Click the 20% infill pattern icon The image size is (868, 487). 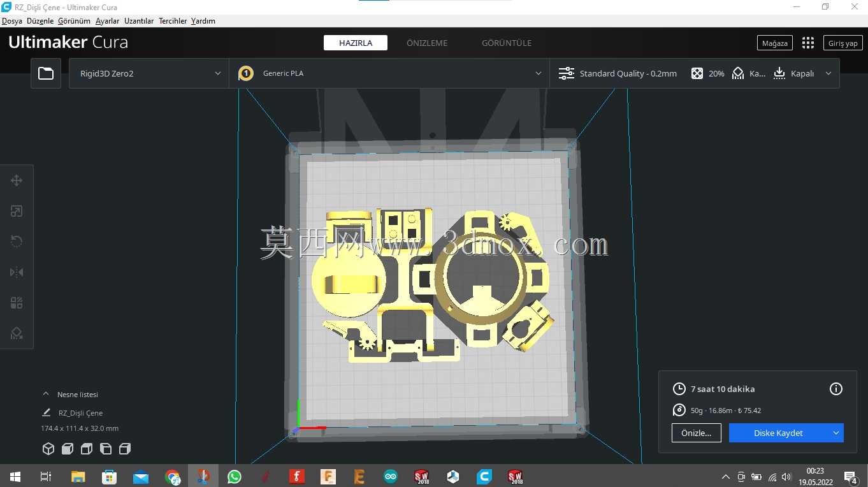[x=697, y=73]
